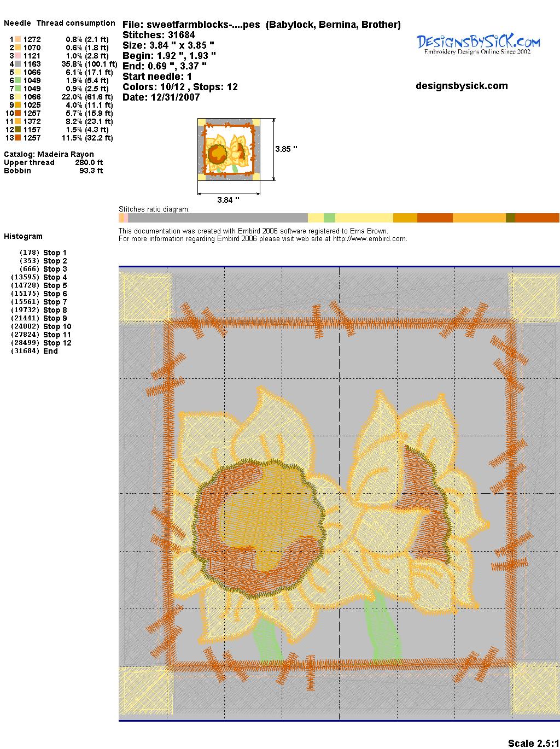Select Stop 4 in the histogram list
This screenshot has height=749, width=560.
[x=55, y=277]
